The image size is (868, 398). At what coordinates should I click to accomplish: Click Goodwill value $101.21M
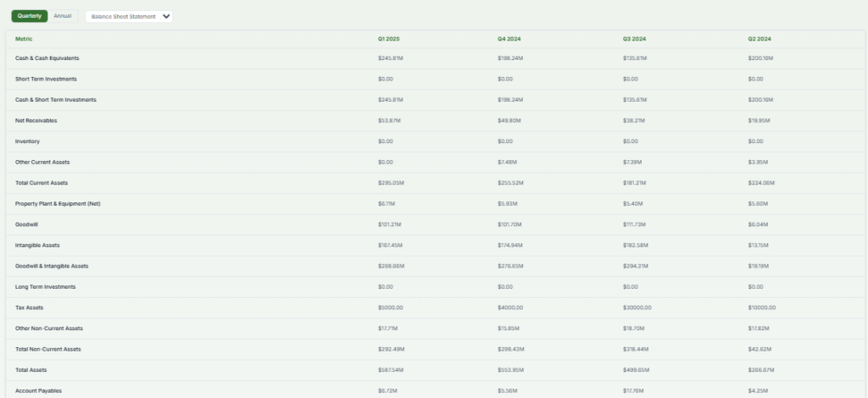[x=390, y=224]
